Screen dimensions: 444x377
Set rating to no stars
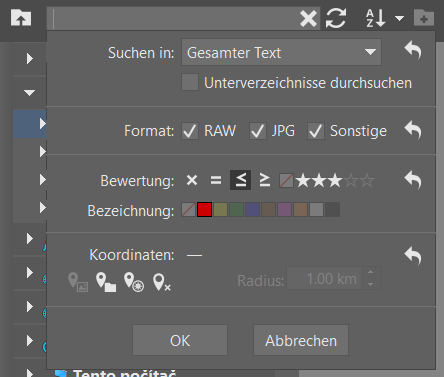pos(286,180)
